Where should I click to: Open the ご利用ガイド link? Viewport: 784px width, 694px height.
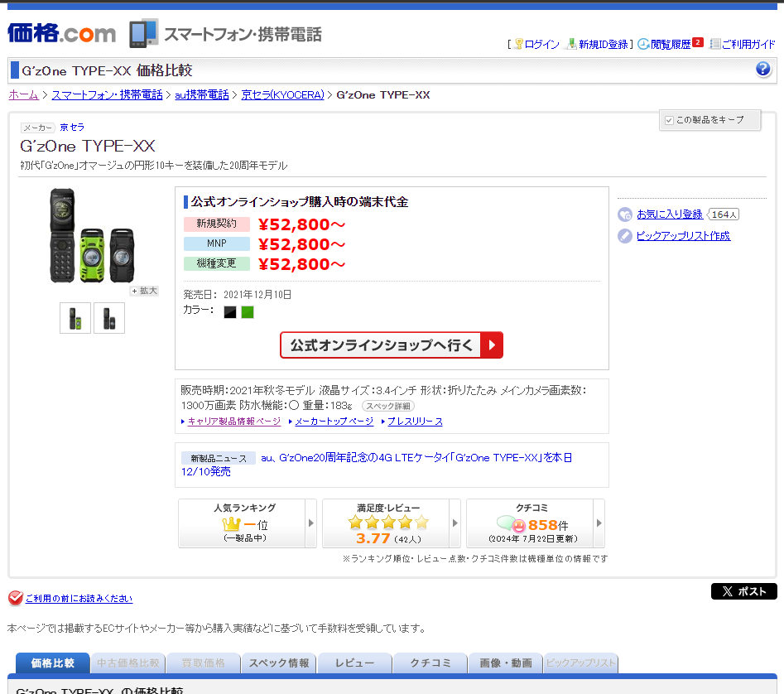click(748, 45)
